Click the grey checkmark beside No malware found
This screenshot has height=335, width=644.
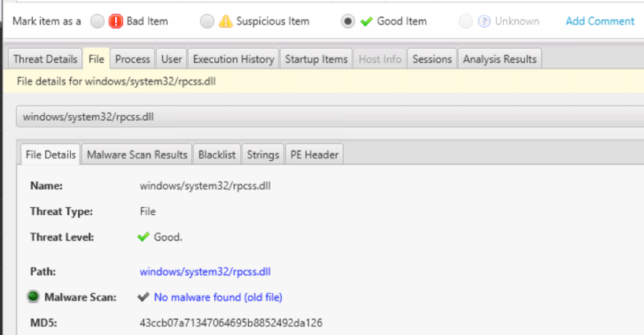point(143,297)
